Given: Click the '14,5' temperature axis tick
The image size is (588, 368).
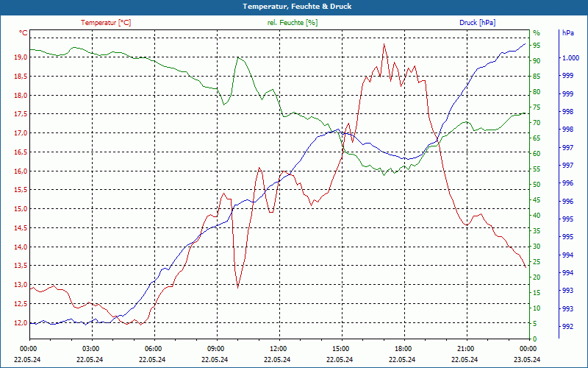Looking at the screenshot, I should pos(21,228).
